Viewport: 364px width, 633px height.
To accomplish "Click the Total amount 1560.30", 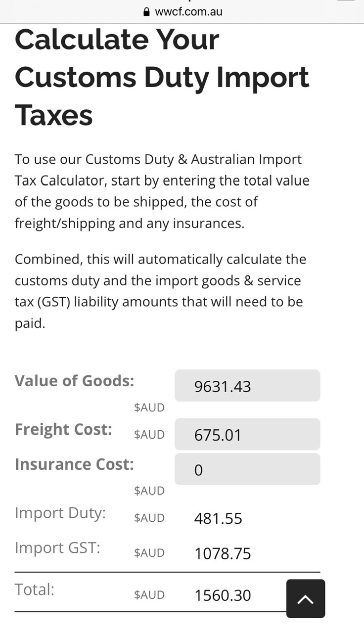I will pyautogui.click(x=223, y=595).
